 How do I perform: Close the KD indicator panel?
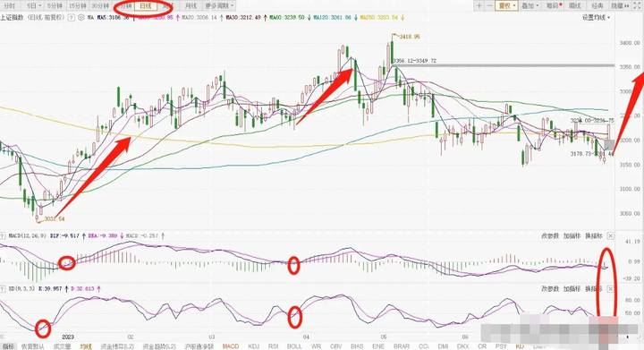[x=610, y=289]
